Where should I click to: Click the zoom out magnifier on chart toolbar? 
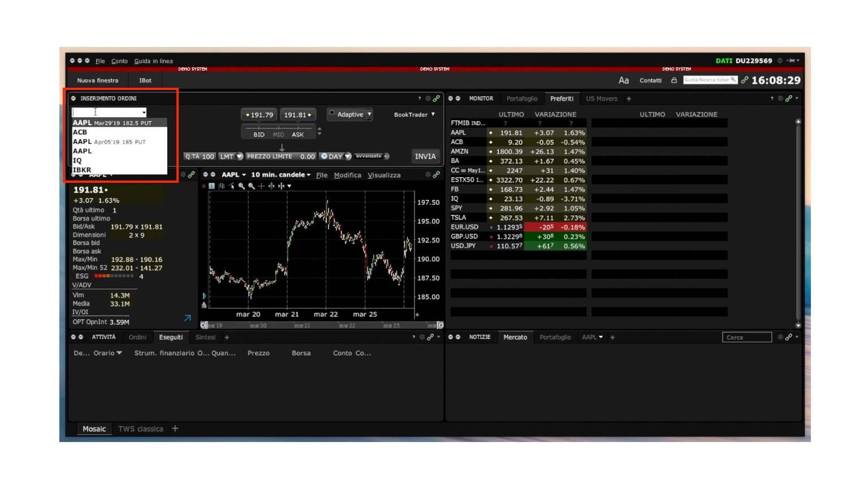(x=251, y=186)
